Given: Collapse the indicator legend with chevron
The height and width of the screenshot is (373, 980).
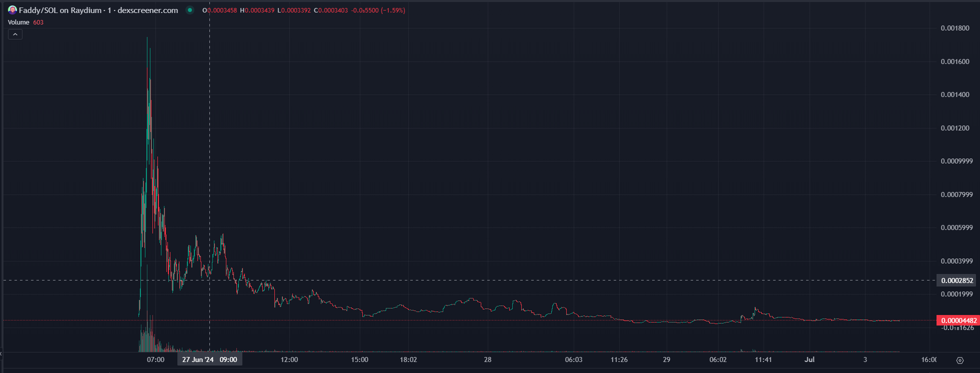Looking at the screenshot, I should 15,34.
